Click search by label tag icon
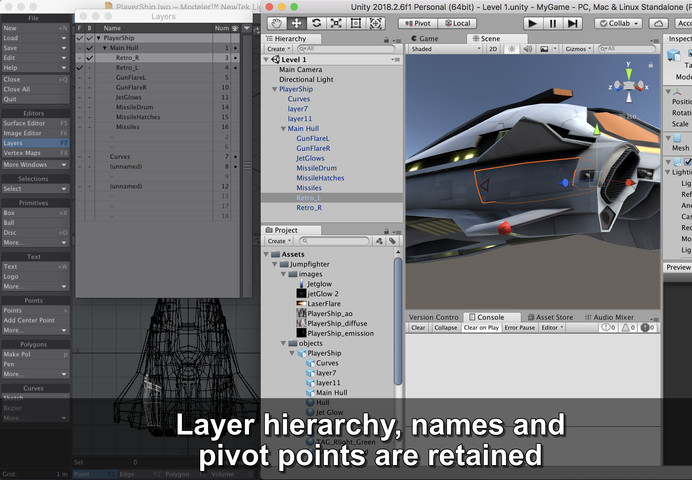The width and height of the screenshot is (692, 480). pos(392,241)
